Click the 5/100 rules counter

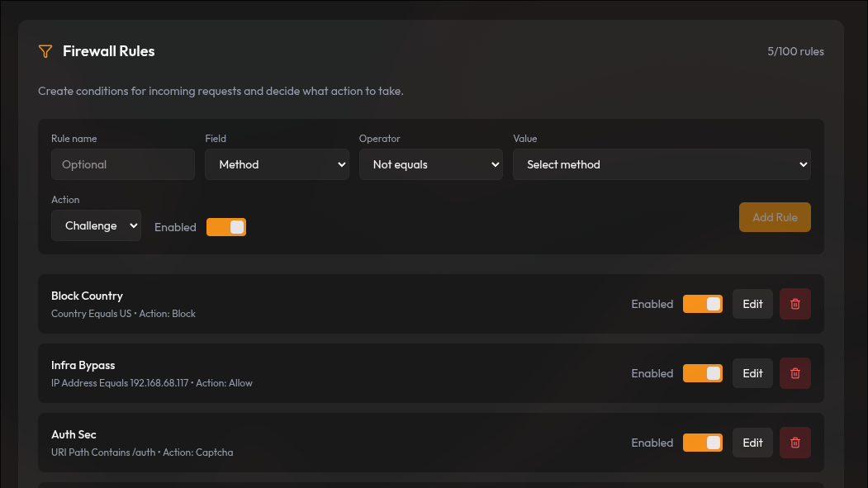click(x=795, y=51)
